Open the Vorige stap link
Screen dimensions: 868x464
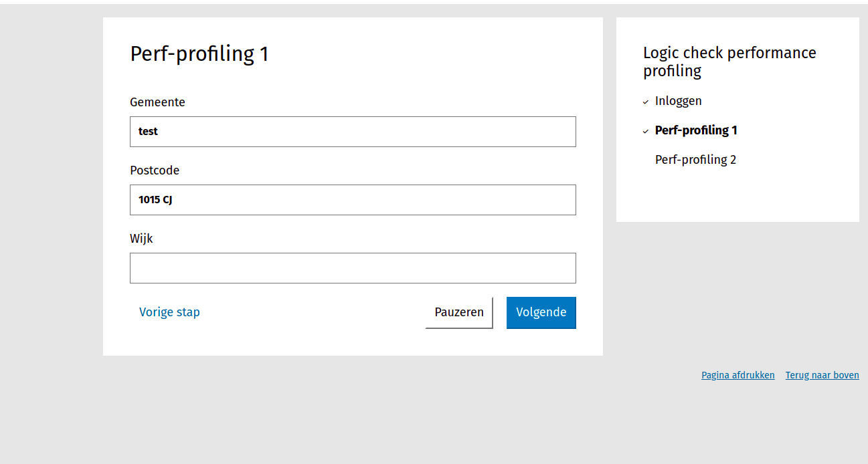pyautogui.click(x=169, y=312)
